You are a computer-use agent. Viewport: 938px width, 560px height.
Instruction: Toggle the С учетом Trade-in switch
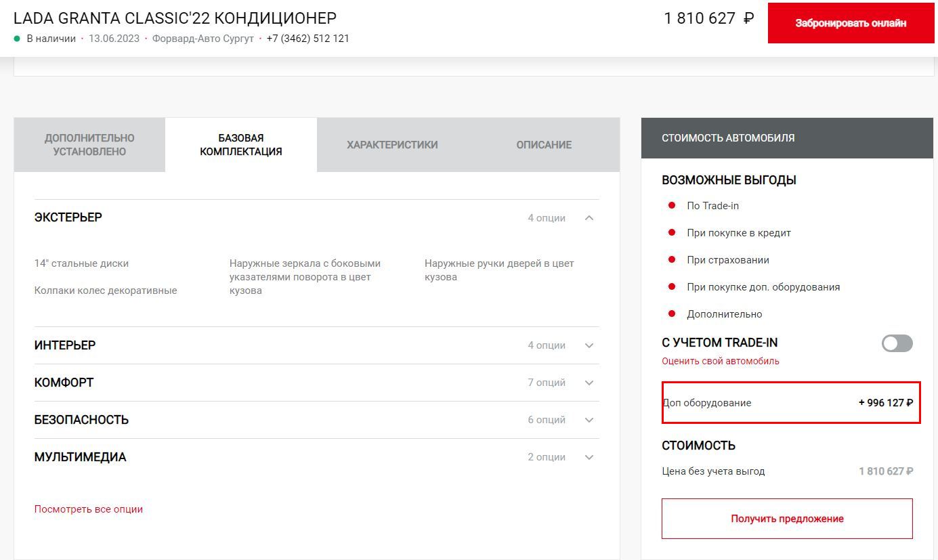[x=897, y=343]
